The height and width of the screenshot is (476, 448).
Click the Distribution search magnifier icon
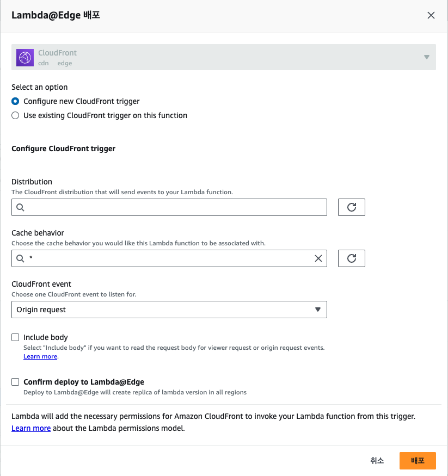(x=20, y=208)
